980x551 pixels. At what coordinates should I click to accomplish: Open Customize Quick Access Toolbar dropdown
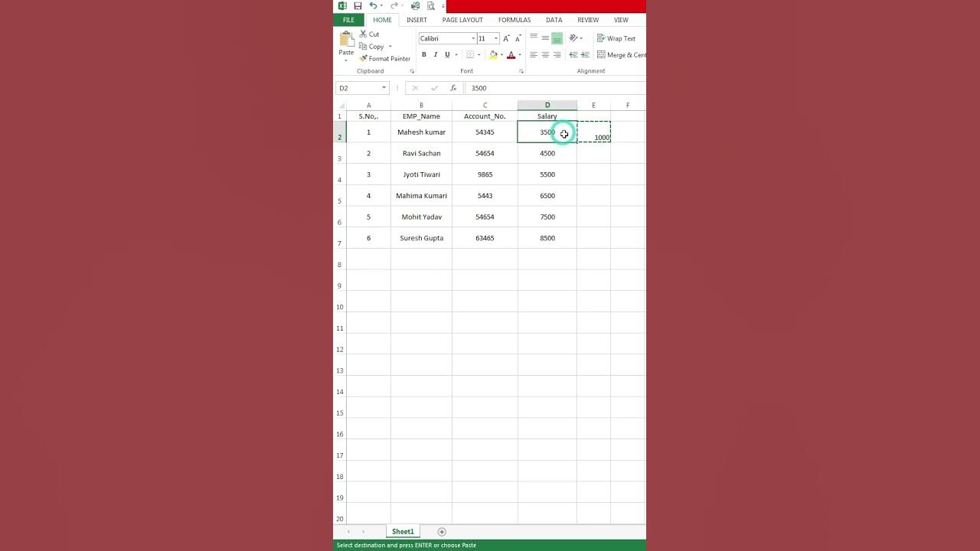pyautogui.click(x=442, y=6)
